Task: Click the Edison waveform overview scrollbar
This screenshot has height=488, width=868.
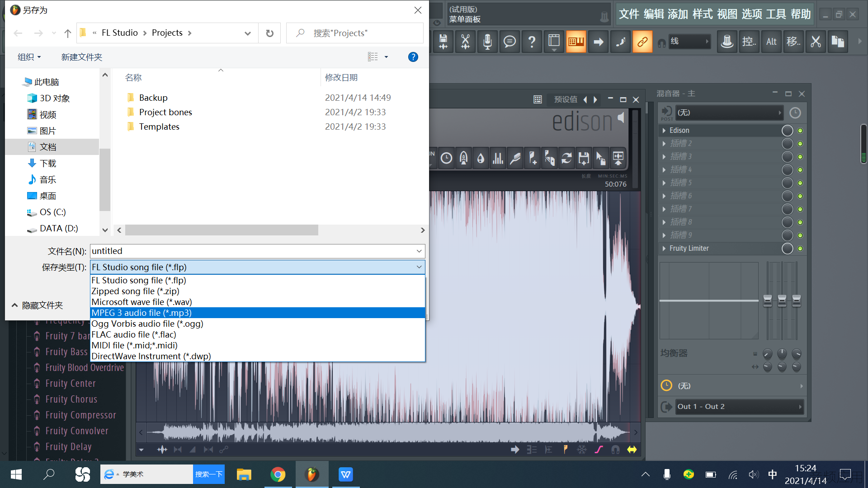Action: tap(388, 432)
